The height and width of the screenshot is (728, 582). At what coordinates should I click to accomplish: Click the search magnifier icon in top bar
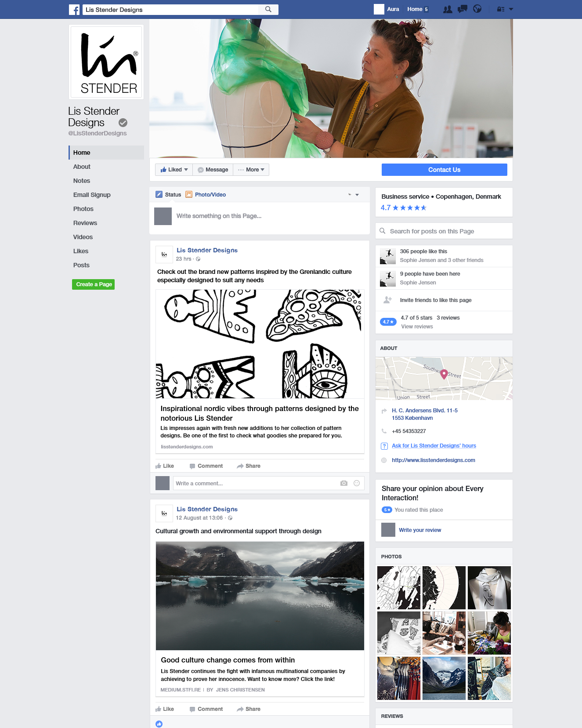click(x=268, y=9)
